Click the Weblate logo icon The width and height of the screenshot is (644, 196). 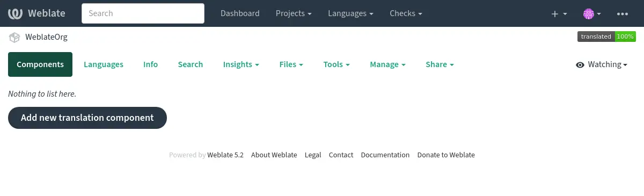(16, 13)
